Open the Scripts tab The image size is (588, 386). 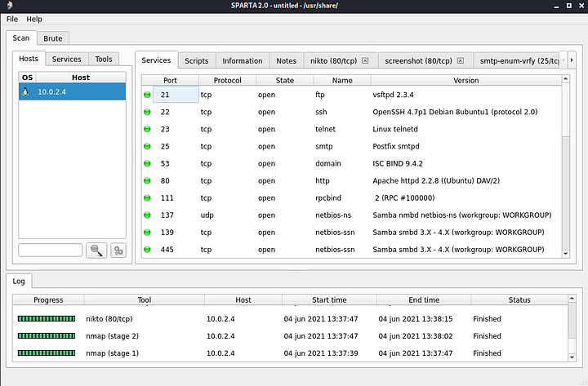click(x=197, y=60)
